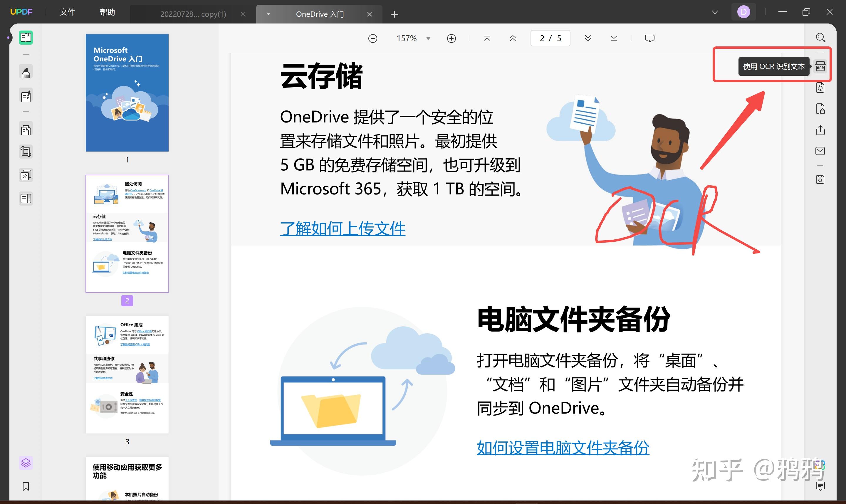Click the Share file icon
Image resolution: width=846 pixels, height=504 pixels.
(x=820, y=130)
